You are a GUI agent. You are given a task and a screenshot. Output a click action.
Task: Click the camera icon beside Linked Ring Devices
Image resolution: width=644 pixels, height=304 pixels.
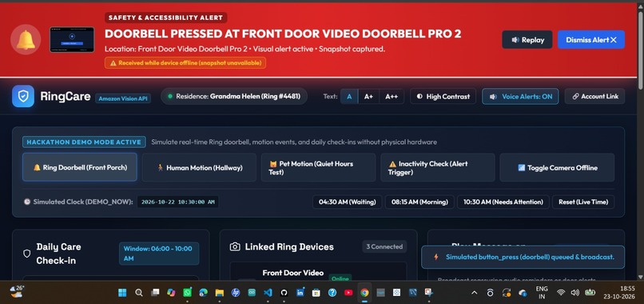tap(235, 247)
